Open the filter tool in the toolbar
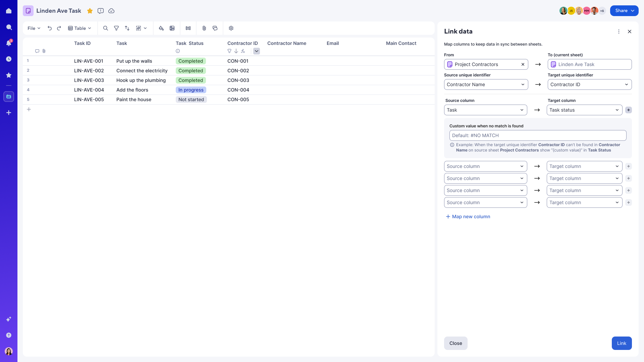The height and width of the screenshot is (362, 644). (116, 28)
